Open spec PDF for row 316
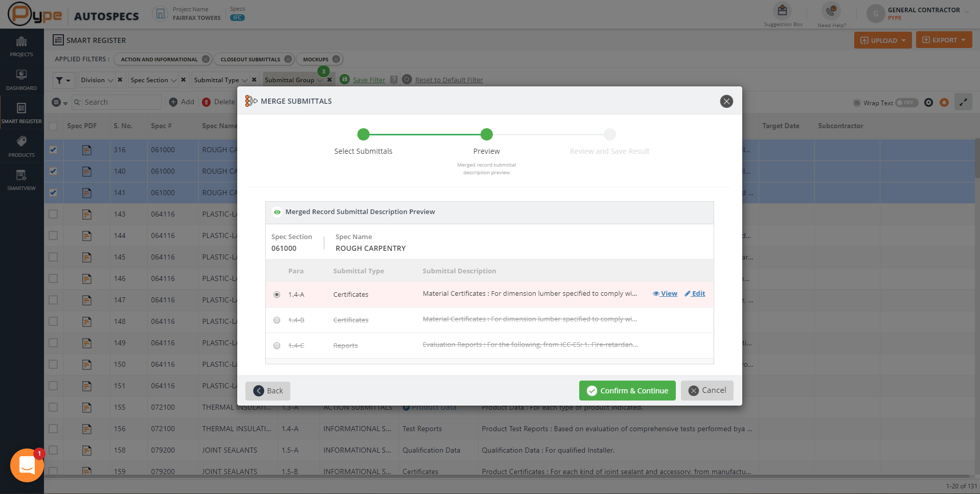The image size is (980, 494). 87,150
